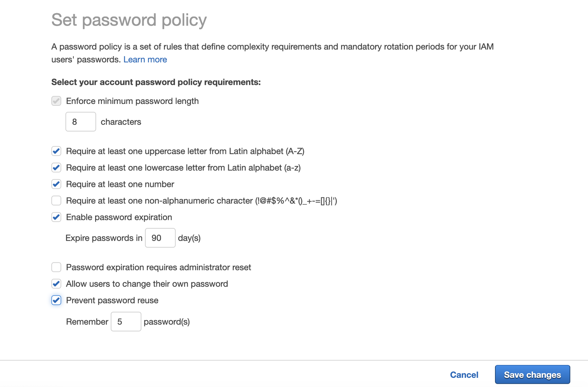
Task: Toggle allow users to change password
Action: pos(56,284)
